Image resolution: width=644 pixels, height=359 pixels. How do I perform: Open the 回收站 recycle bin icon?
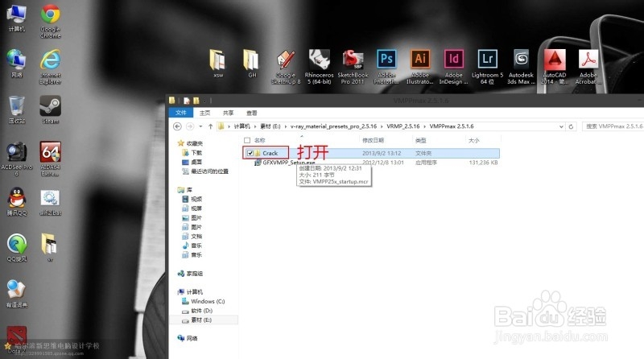pos(16,109)
